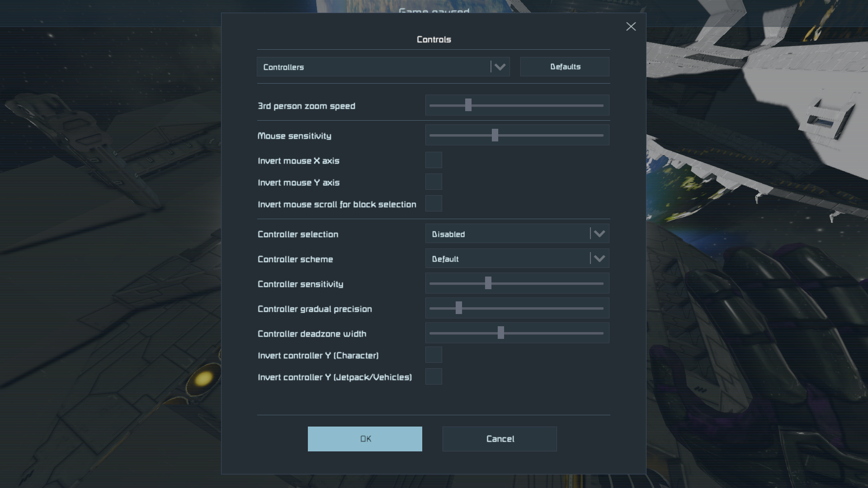Click right end of Mouse sensitivity track
The height and width of the screenshot is (488, 868).
pos(601,135)
